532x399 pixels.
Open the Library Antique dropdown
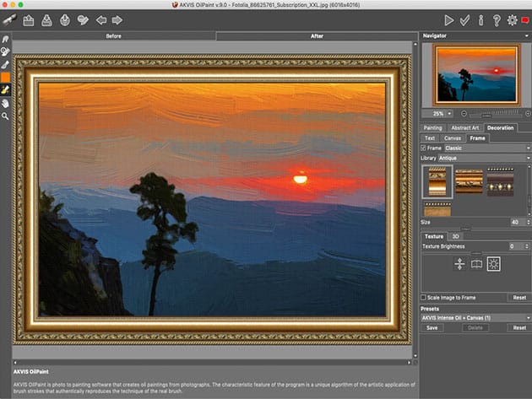pos(483,158)
